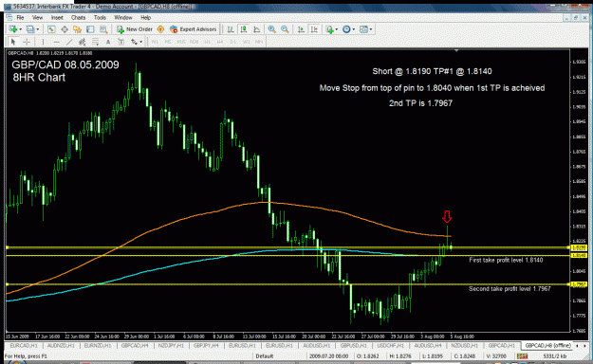Select the Text (A) drawing tool

(108, 42)
